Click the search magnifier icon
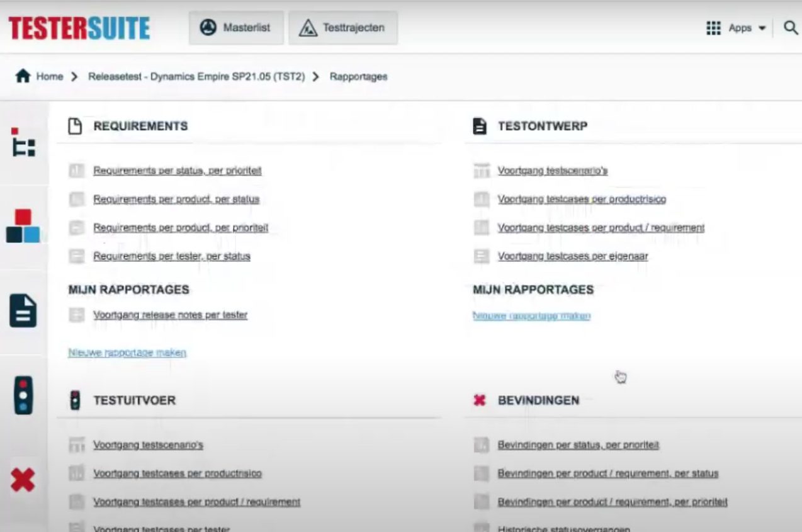Screen dimensions: 802x532 (791, 28)
